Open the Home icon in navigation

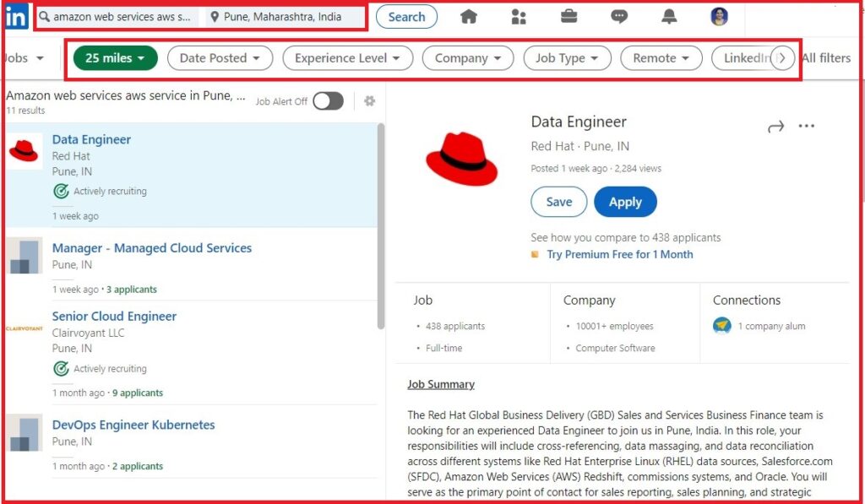coord(468,17)
